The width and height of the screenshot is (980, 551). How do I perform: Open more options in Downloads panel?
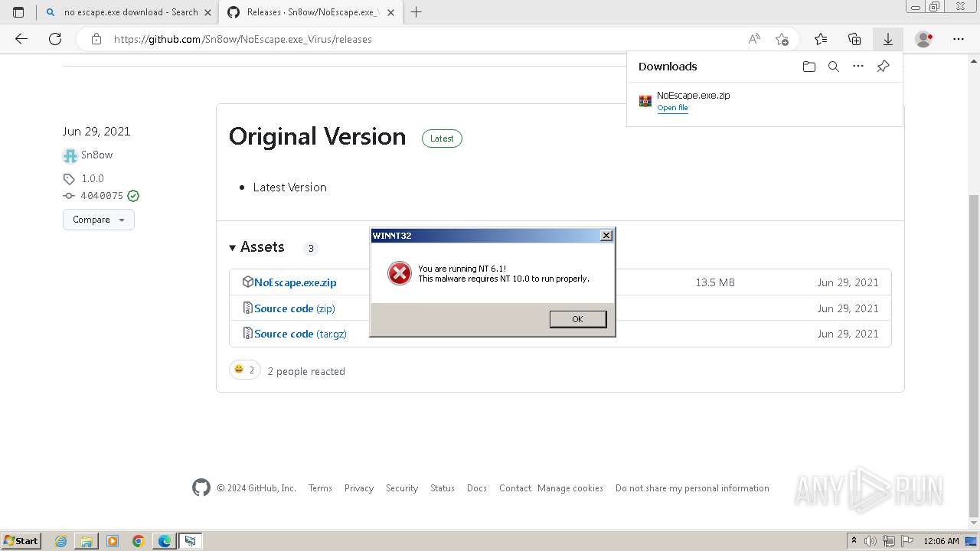coord(858,67)
